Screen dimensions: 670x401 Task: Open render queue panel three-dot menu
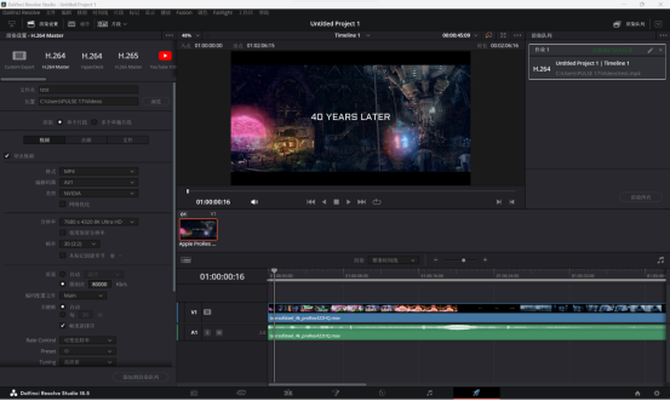pyautogui.click(x=663, y=35)
